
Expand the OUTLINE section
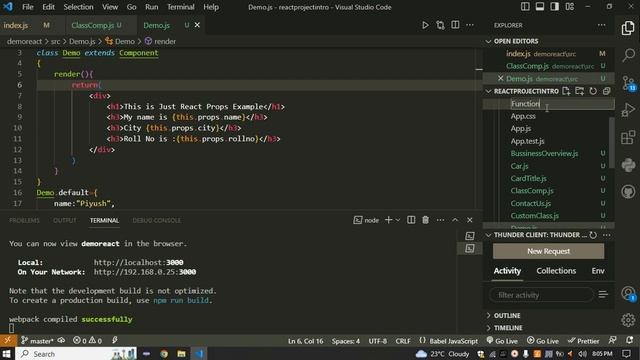(x=507, y=316)
